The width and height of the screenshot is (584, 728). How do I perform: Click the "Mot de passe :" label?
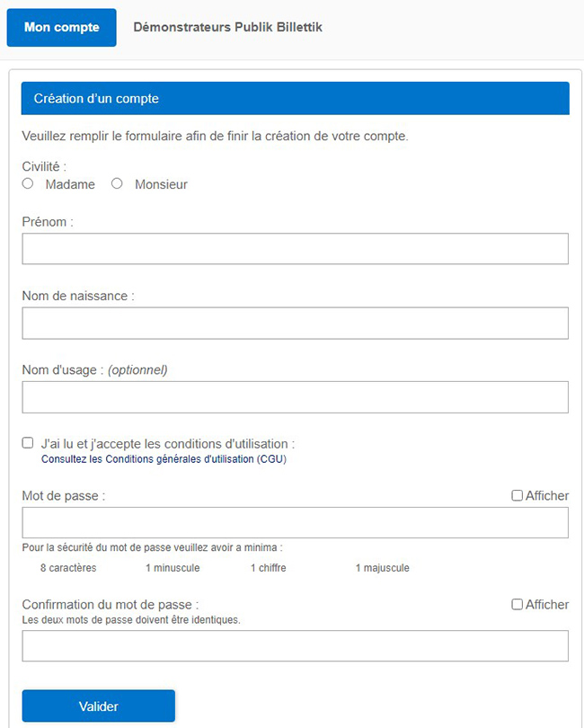pos(64,496)
